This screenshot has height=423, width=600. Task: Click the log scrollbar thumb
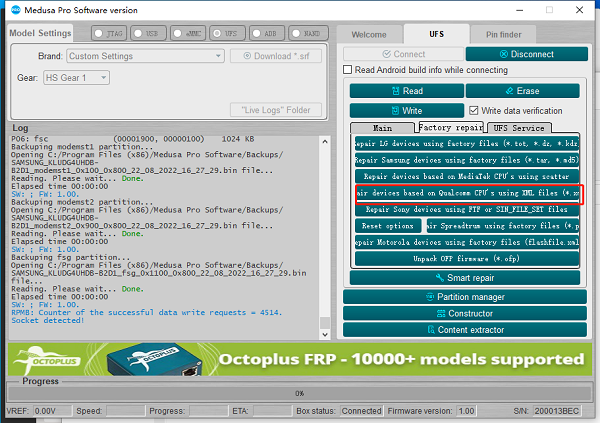tap(325, 323)
